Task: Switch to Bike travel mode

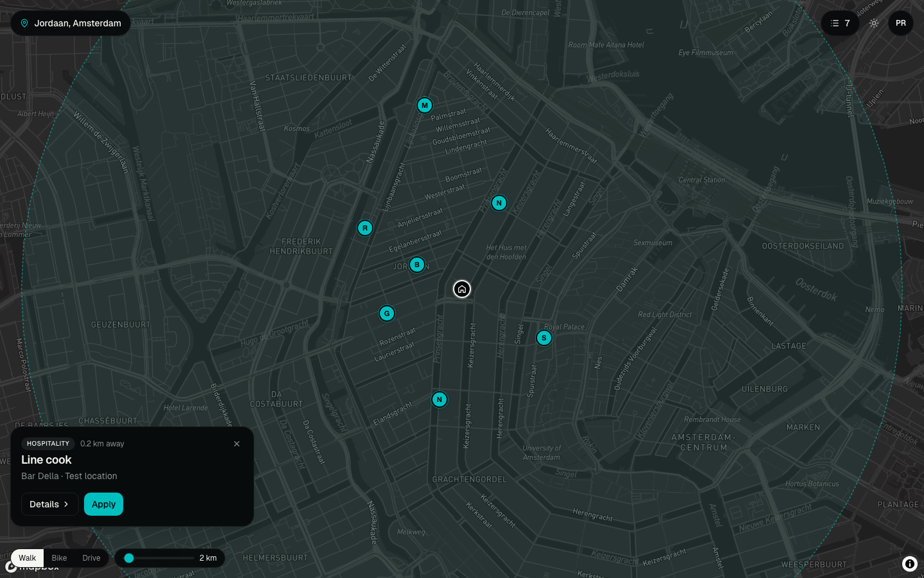Action: click(59, 558)
